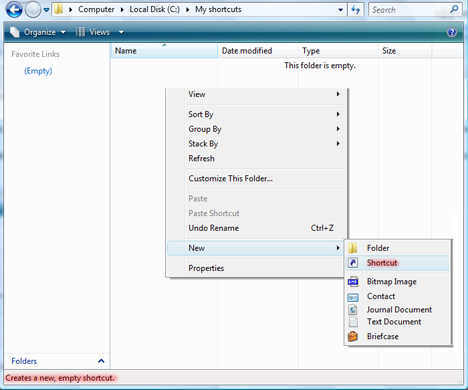Select Undo Rename in context menu

click(256, 228)
